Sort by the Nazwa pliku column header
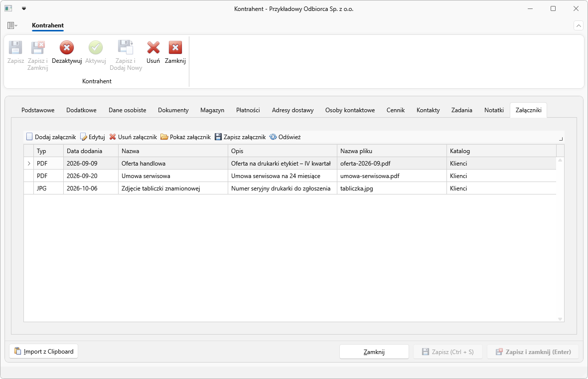 [392, 151]
